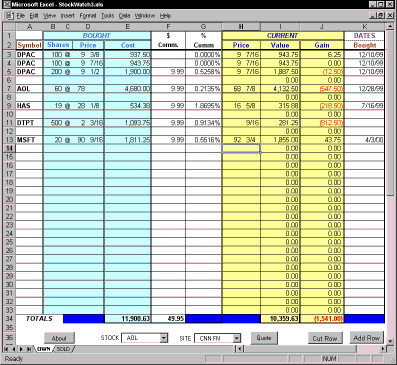Select column A header
397x365 pixels.
[x=29, y=27]
